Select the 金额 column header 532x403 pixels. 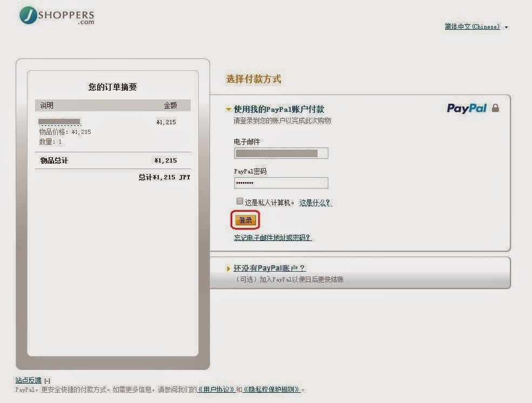[170, 105]
